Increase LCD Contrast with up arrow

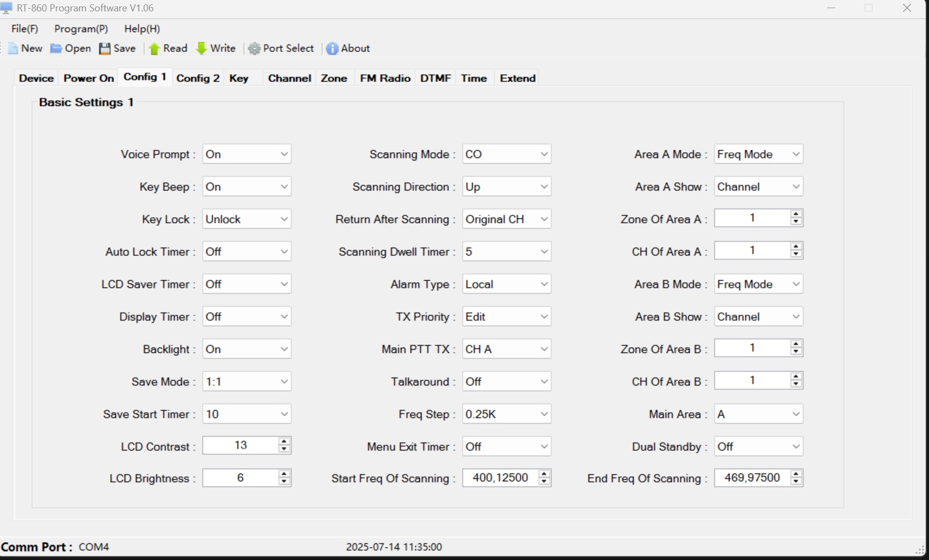(x=284, y=442)
